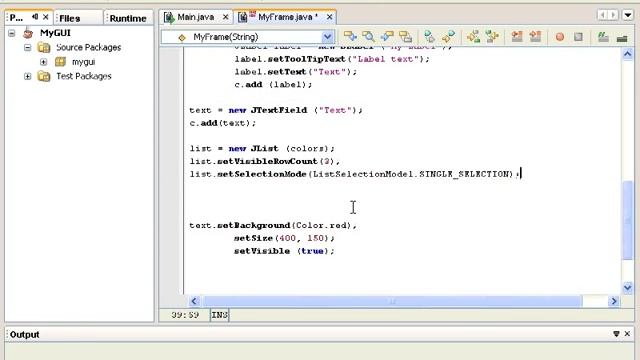Select the MyGUI project node

(x=55, y=33)
